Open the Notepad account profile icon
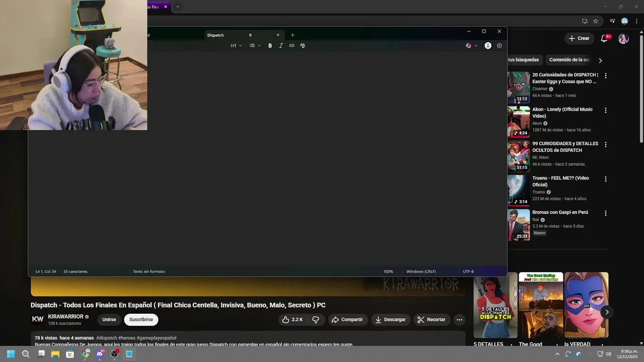Viewport: 644px width, 362px height. 488,46
